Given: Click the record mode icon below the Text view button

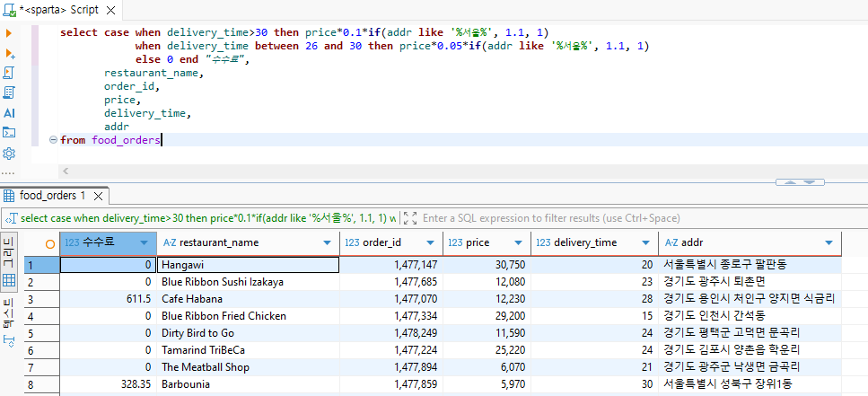Looking at the screenshot, I should (x=9, y=339).
